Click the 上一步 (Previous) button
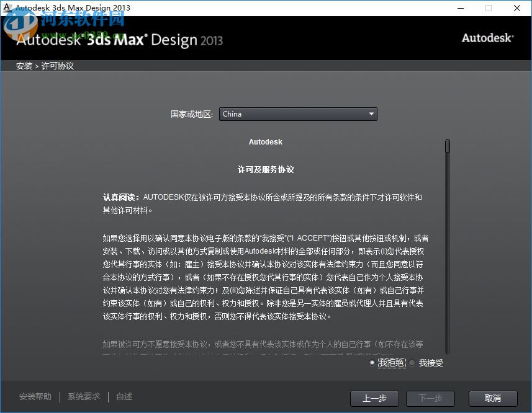532x413 pixels. pyautogui.click(x=374, y=399)
